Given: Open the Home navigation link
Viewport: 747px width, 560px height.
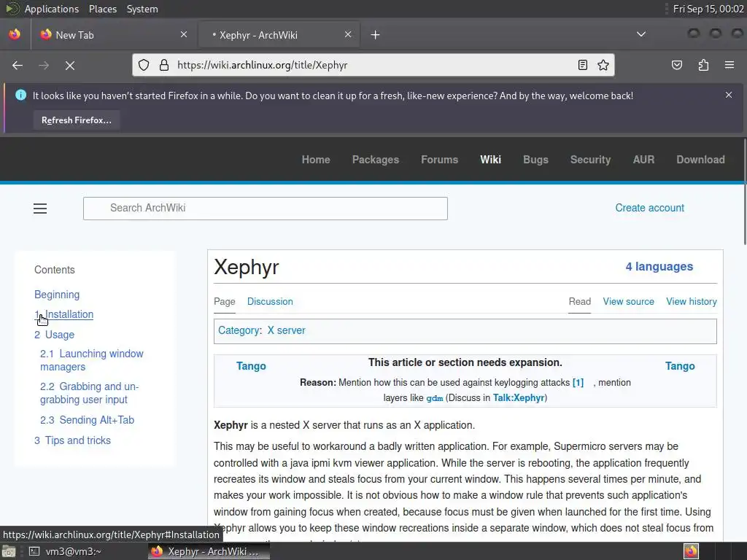Looking at the screenshot, I should pos(316,160).
